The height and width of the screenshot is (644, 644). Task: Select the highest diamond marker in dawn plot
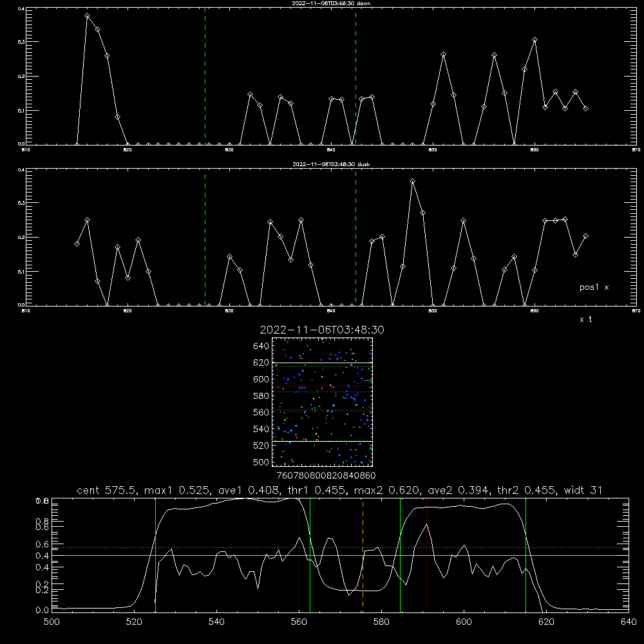click(88, 16)
